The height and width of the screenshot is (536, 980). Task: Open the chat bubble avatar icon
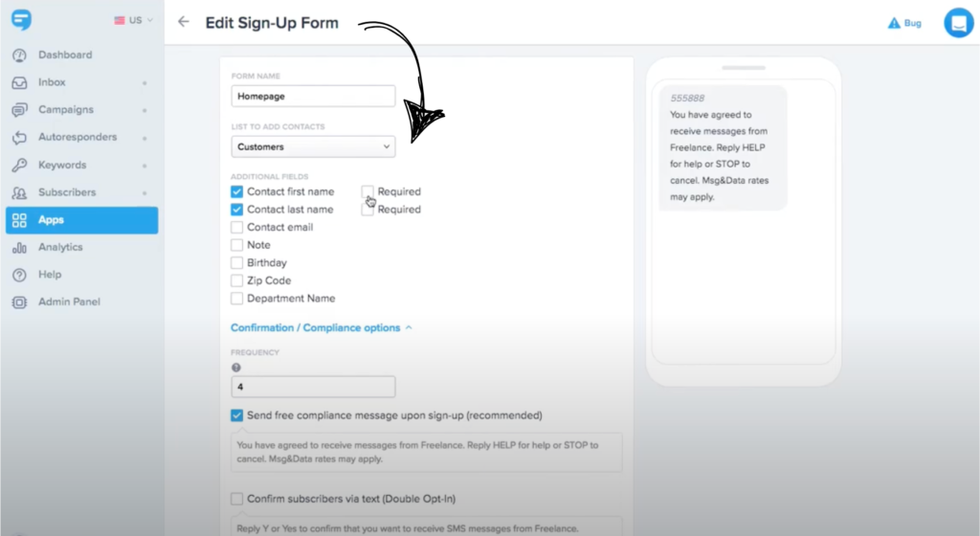[958, 23]
